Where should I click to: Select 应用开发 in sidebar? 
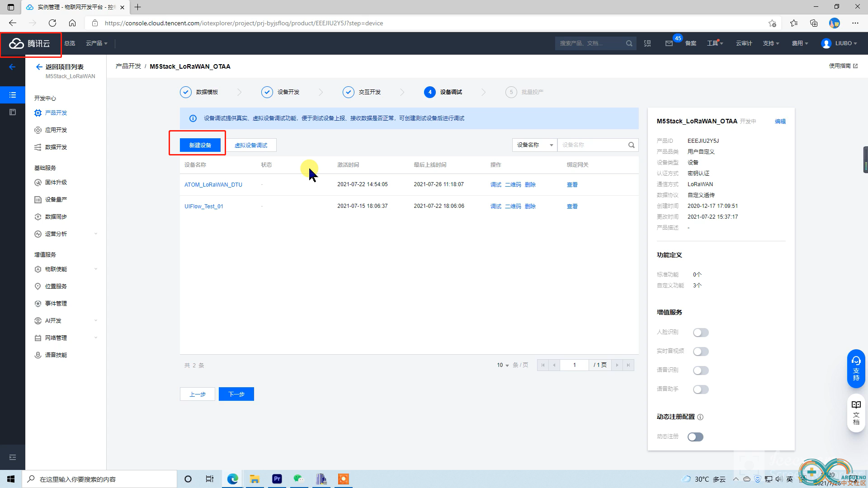coord(56,130)
